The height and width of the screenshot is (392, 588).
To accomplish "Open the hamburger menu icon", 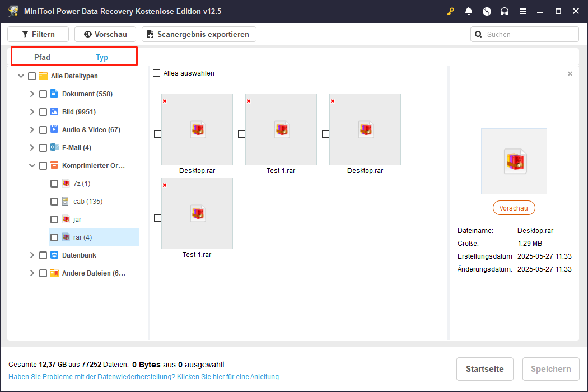I will pos(522,11).
